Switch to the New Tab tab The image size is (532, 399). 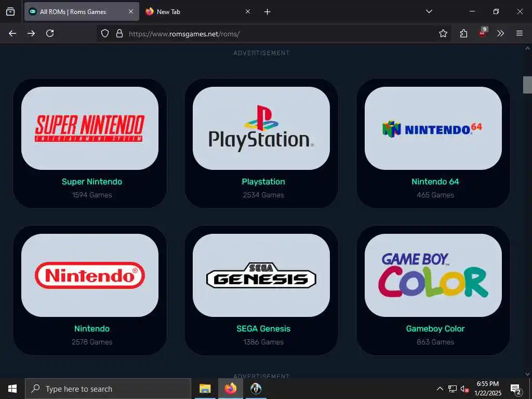coord(197,11)
